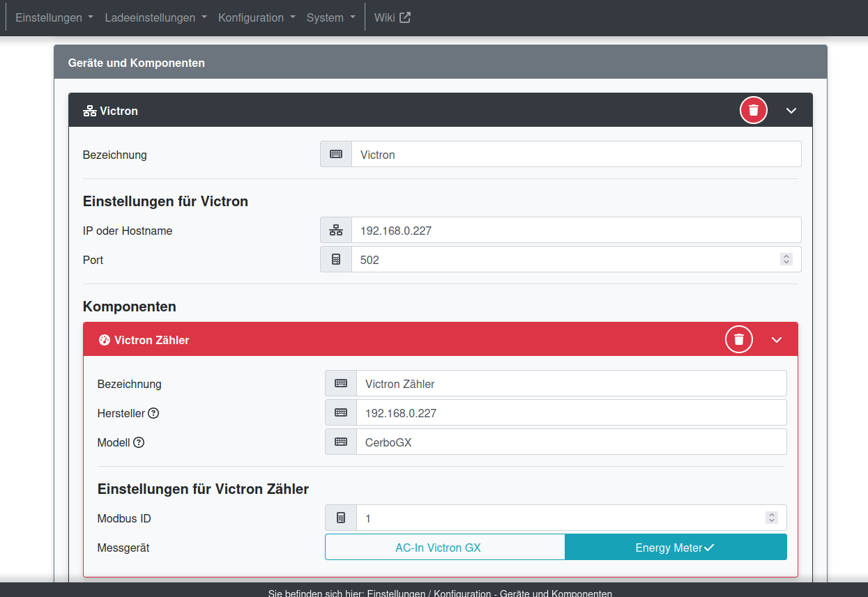Show help for Hersteller
Image resolution: width=868 pixels, height=597 pixels.
point(154,413)
